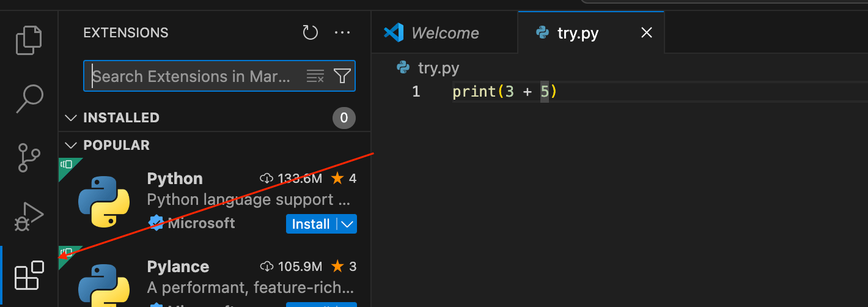The height and width of the screenshot is (307, 868).
Task: Click the Extensions icon in activity bar
Action: [29, 276]
